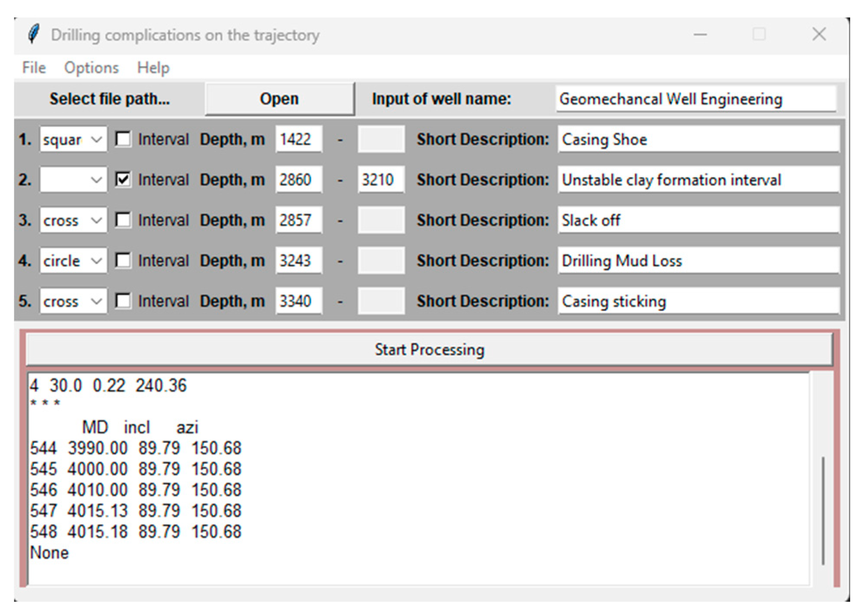864x616 pixels.
Task: Enable Interval checkbox for row 1
Action: 123,139
